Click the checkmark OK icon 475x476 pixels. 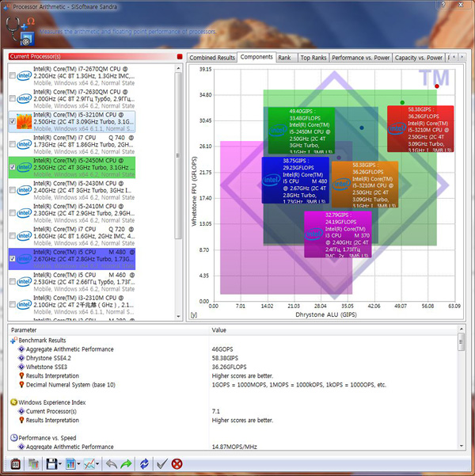[x=162, y=464]
